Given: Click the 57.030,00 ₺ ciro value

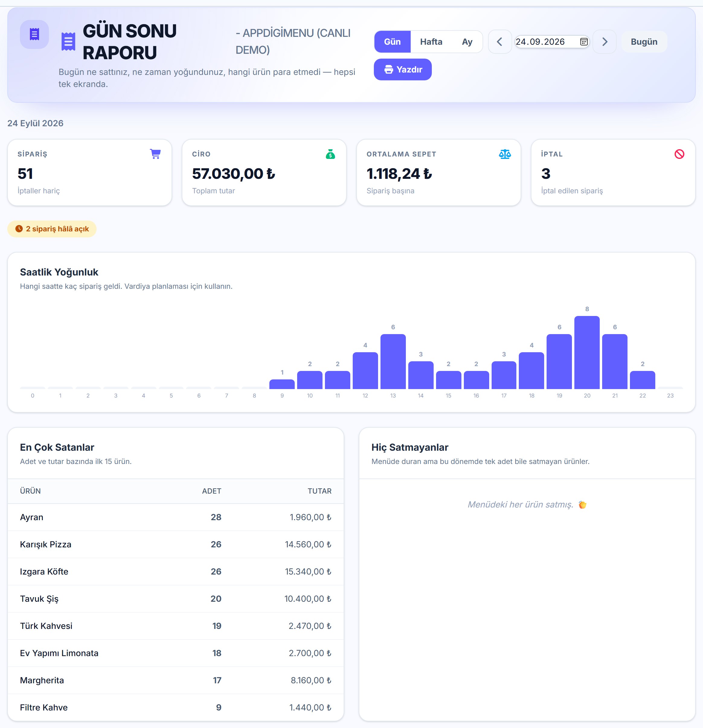Looking at the screenshot, I should (x=234, y=174).
